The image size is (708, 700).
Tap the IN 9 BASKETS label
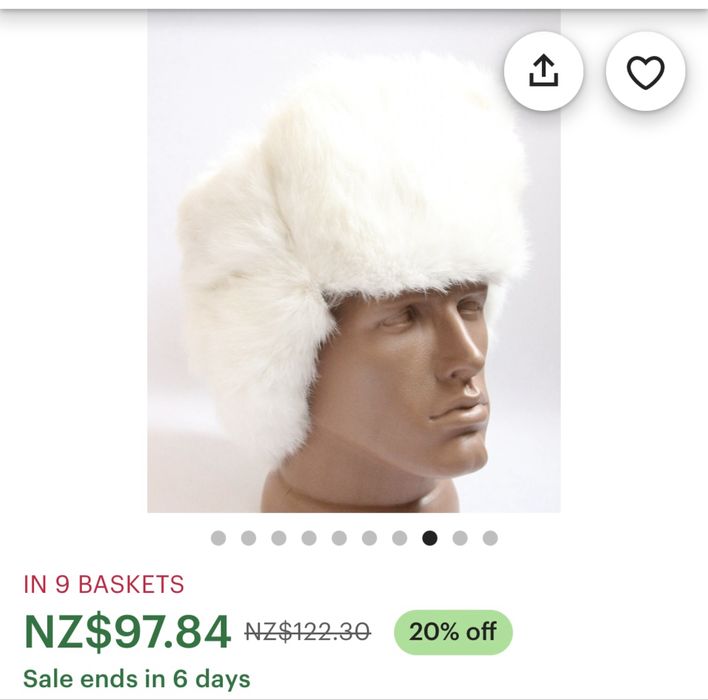coord(104,585)
